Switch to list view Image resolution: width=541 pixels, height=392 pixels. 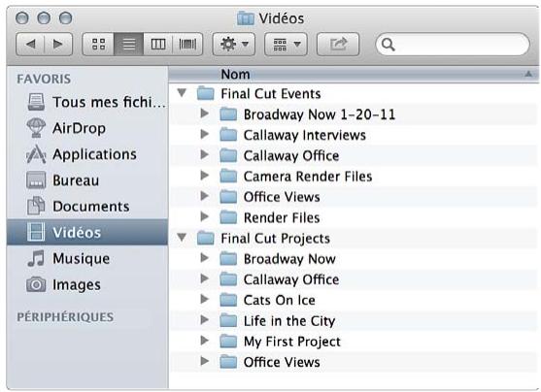coord(129,44)
